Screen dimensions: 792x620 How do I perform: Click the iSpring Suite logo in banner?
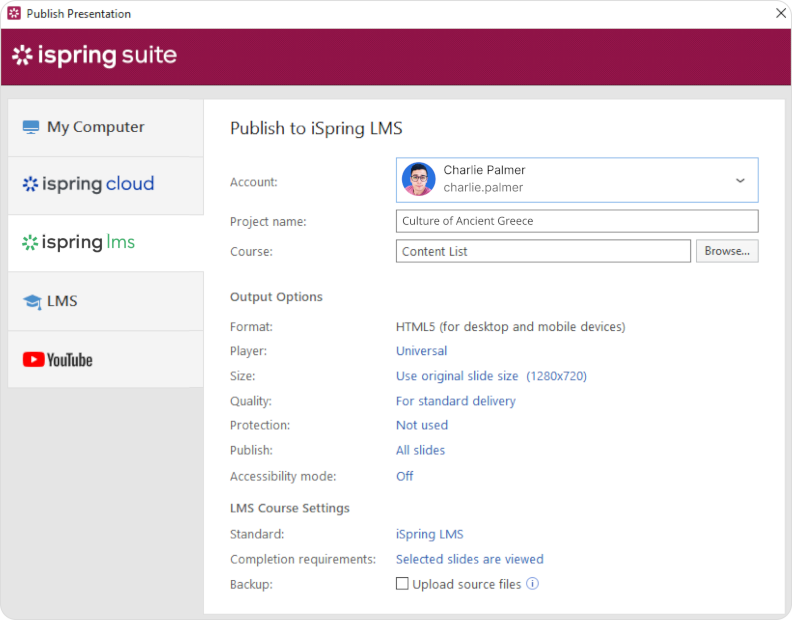[94, 56]
